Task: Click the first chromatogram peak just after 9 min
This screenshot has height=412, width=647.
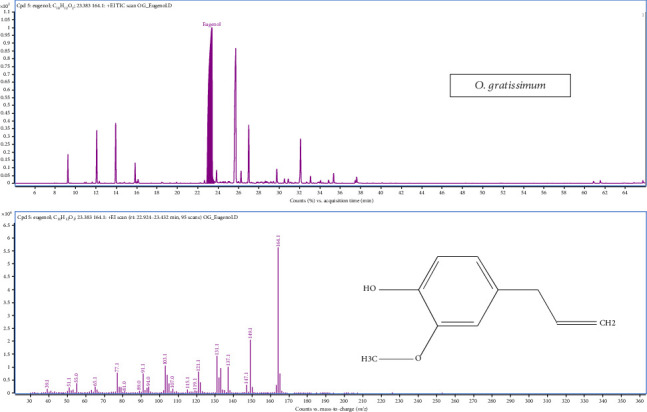Action: [x=68, y=168]
